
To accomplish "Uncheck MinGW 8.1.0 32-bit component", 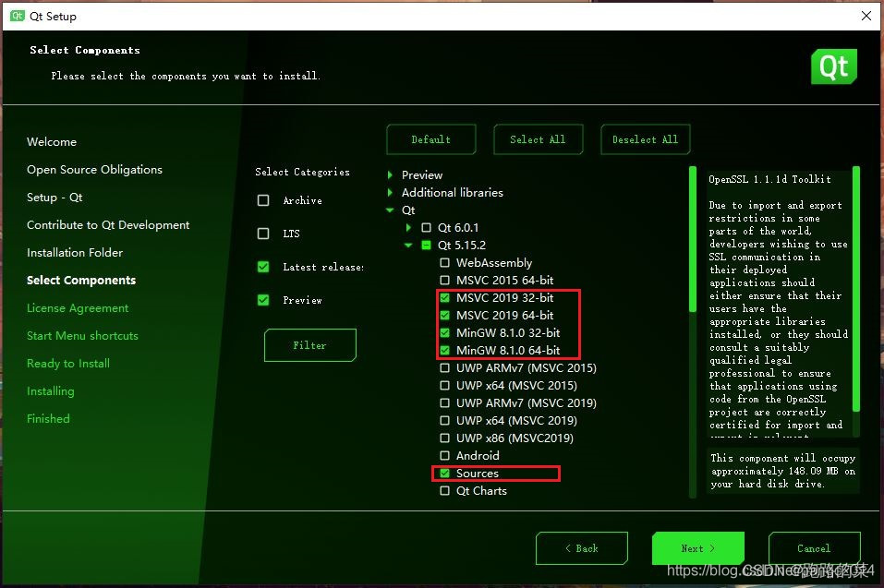I will 445,332.
